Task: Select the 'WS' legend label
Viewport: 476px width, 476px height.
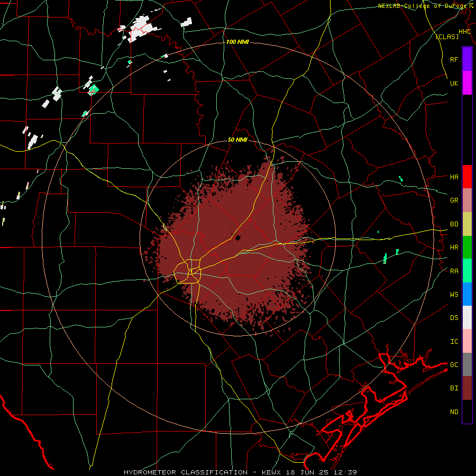Action: click(x=454, y=295)
